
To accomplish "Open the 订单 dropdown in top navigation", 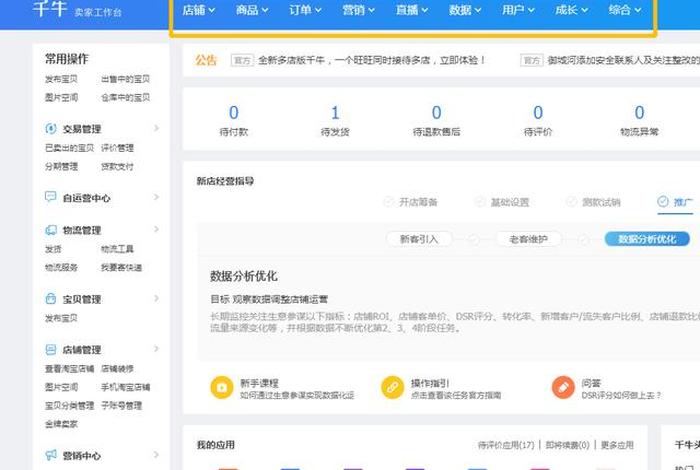I will pyautogui.click(x=305, y=10).
